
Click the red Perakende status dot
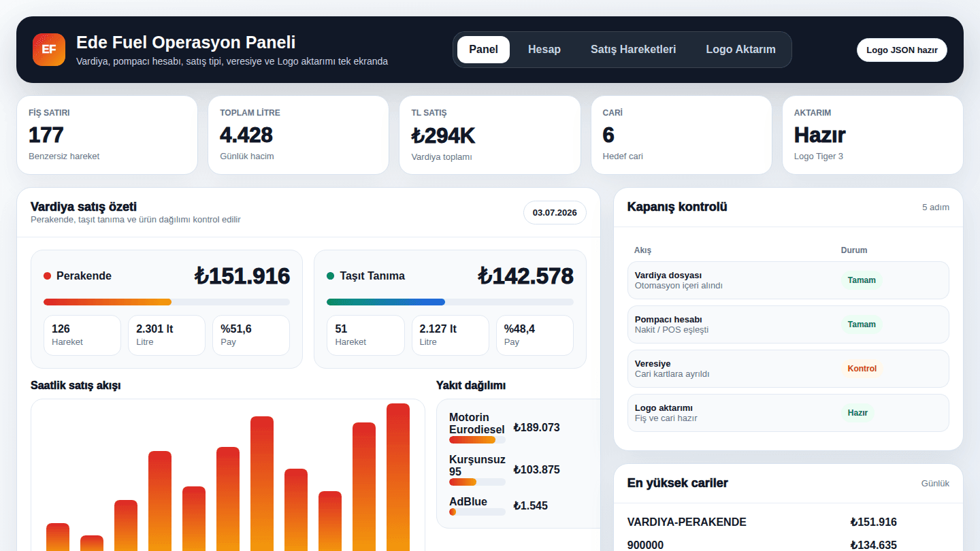click(48, 275)
